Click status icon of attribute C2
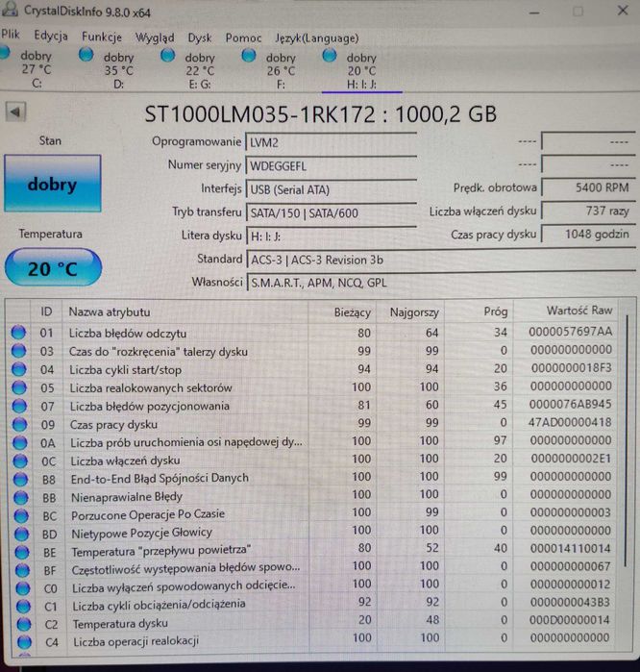640x672 pixels. [24, 624]
